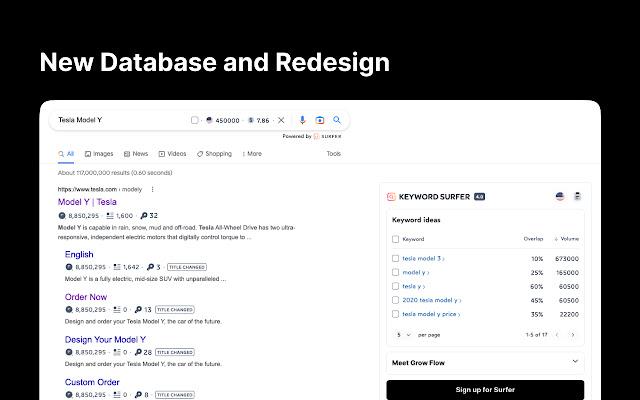Check the tesla model y price checkbox
This screenshot has height=400, width=640.
(395, 314)
